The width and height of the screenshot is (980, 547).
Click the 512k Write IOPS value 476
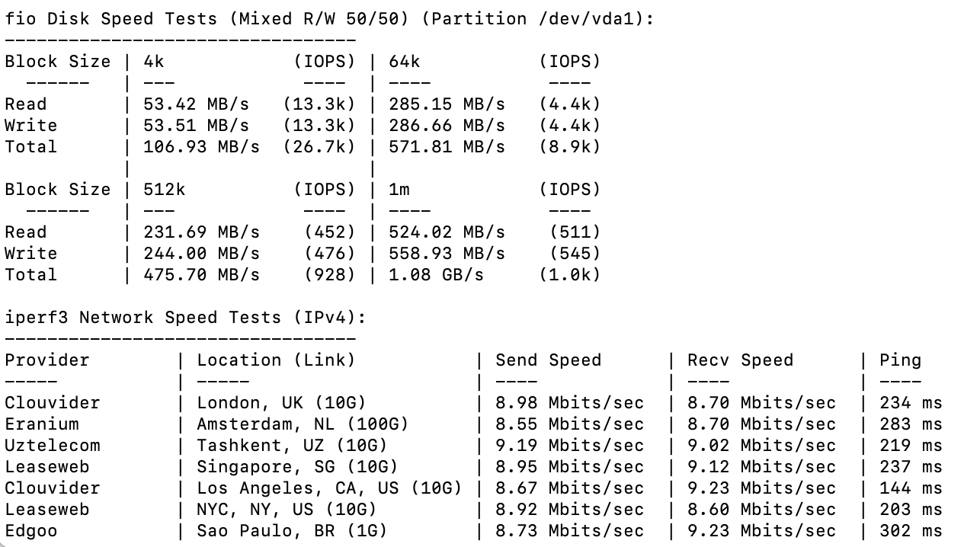330,254
